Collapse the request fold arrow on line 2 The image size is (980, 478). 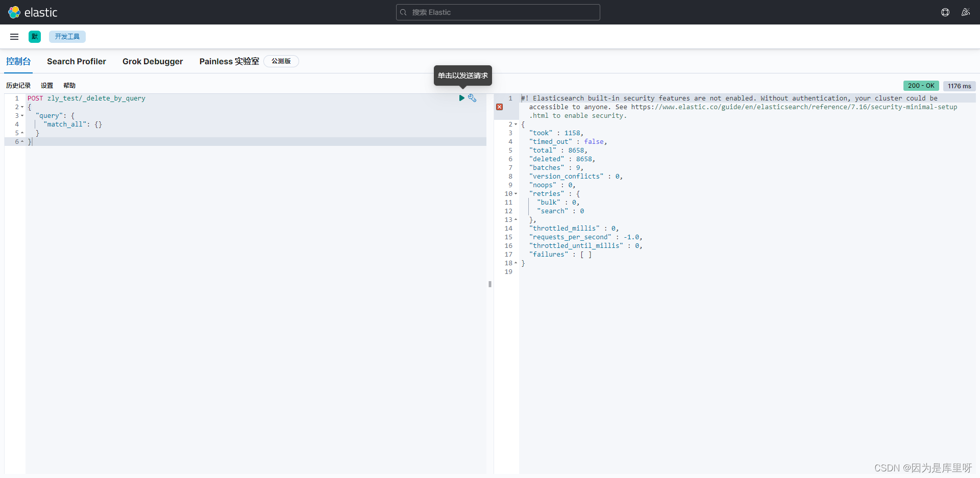tap(22, 107)
